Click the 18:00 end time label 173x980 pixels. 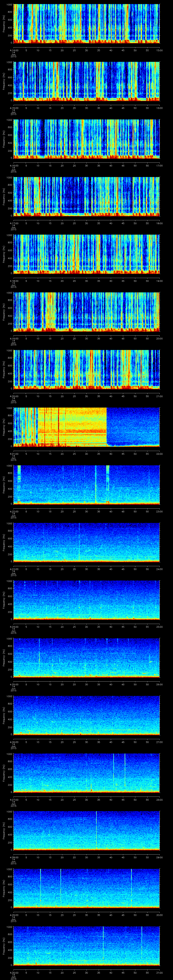point(160,223)
